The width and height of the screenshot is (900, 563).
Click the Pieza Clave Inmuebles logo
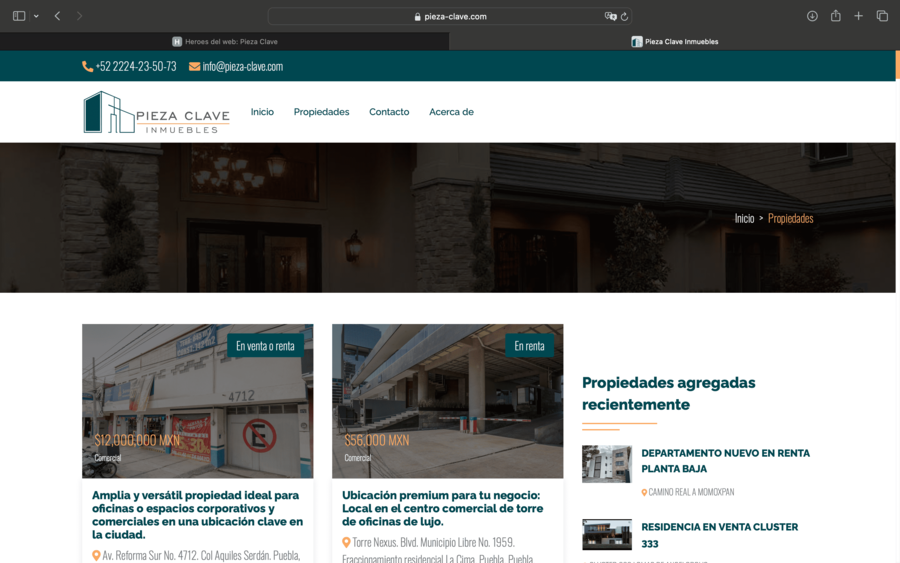(156, 112)
